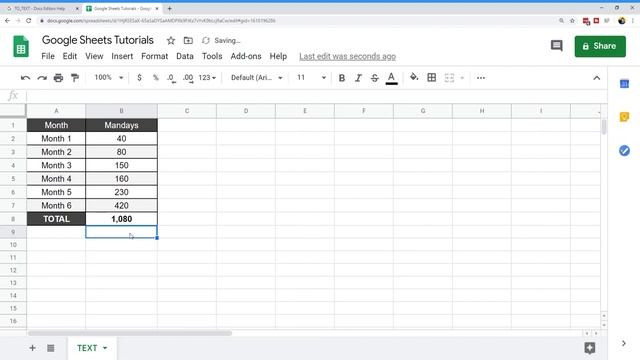Select the Month 3 cell
The height and width of the screenshot is (360, 640).
pos(56,165)
